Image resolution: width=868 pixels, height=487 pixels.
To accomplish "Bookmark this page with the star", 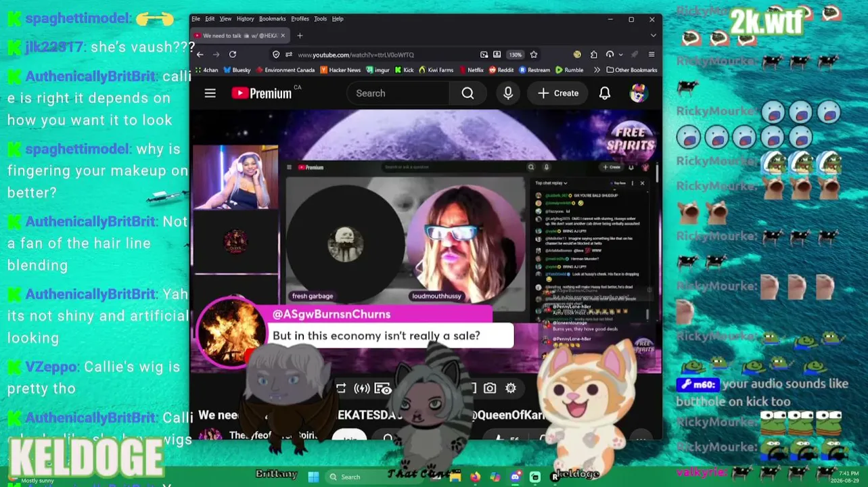I will [534, 55].
